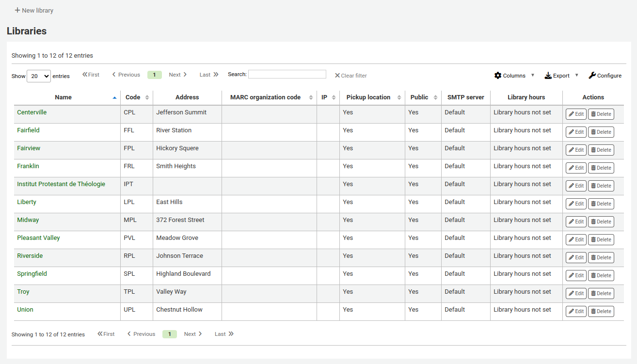The width and height of the screenshot is (637, 364).
Task: Edit the Springfield library
Action: click(x=576, y=276)
